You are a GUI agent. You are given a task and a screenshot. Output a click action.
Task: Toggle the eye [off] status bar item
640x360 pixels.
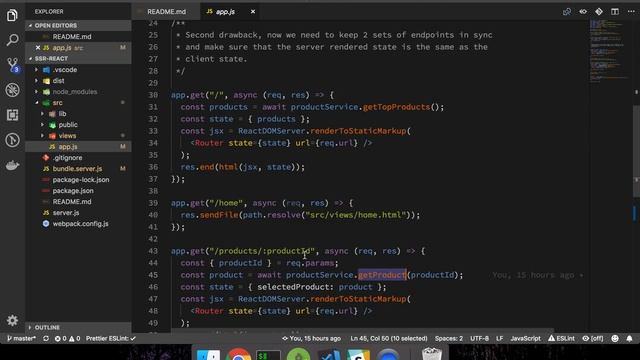(x=593, y=338)
